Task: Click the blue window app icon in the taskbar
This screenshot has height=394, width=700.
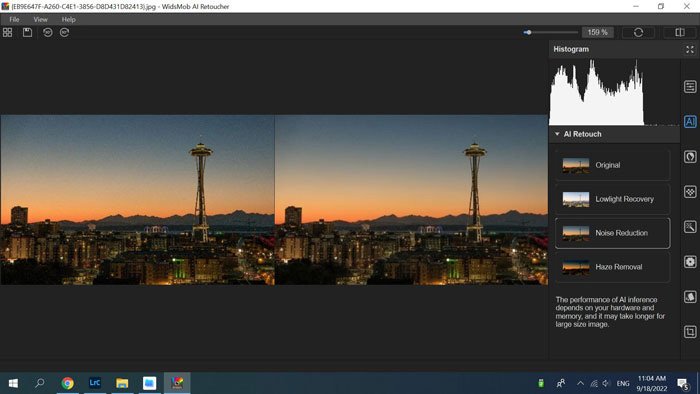Action: 149,383
